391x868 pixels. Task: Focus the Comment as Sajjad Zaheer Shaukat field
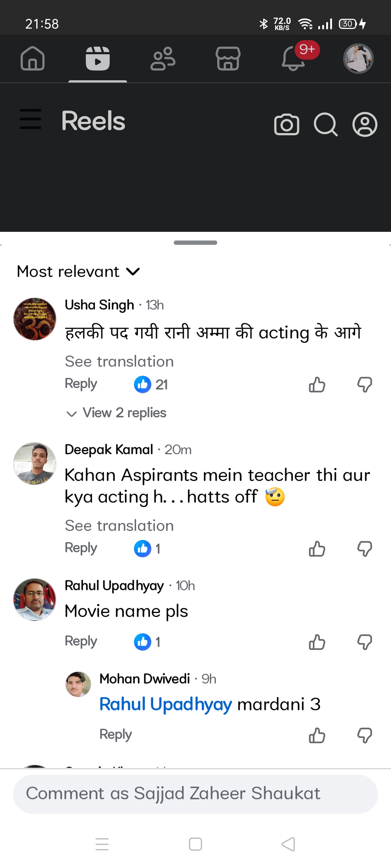coord(195,794)
